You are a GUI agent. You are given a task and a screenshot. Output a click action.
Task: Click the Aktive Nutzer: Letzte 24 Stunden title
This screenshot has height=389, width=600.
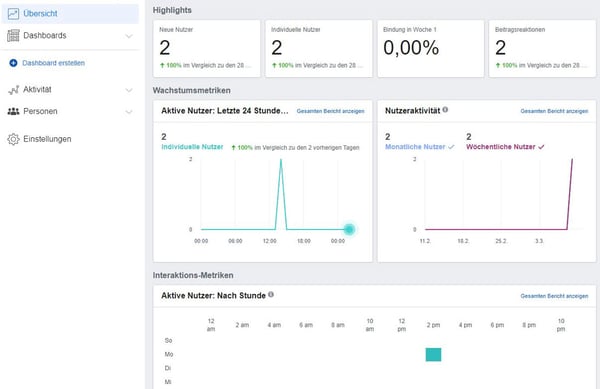[x=225, y=111]
